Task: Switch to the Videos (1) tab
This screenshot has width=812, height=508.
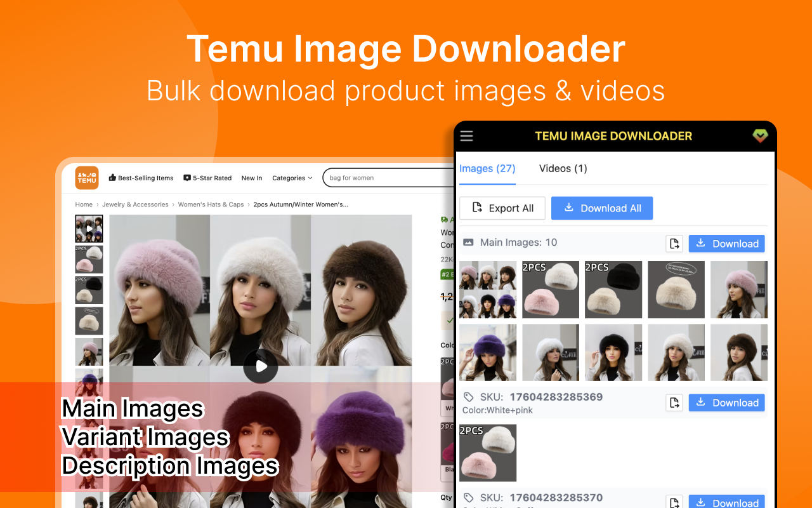Action: 563,168
